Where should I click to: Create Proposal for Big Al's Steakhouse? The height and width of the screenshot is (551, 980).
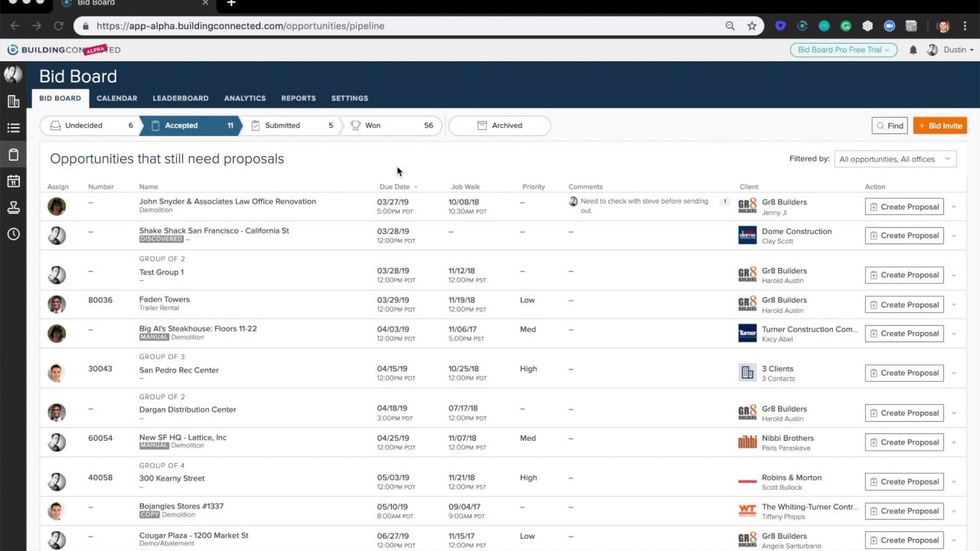click(904, 333)
